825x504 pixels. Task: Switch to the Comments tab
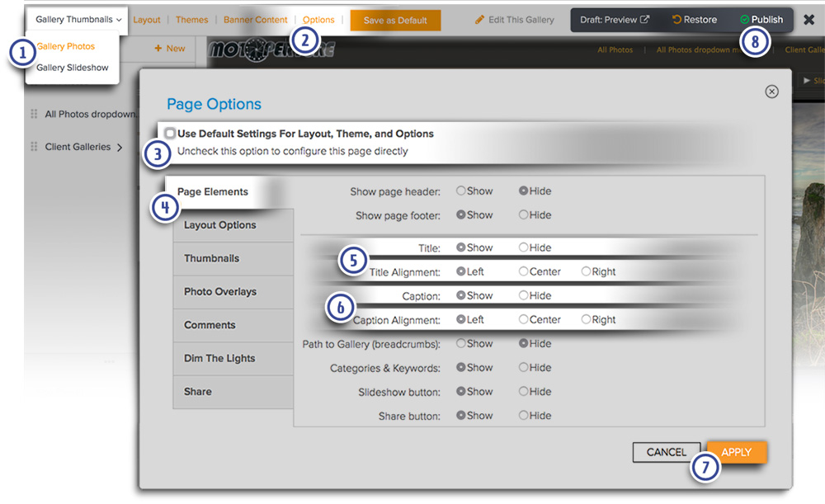click(233, 325)
